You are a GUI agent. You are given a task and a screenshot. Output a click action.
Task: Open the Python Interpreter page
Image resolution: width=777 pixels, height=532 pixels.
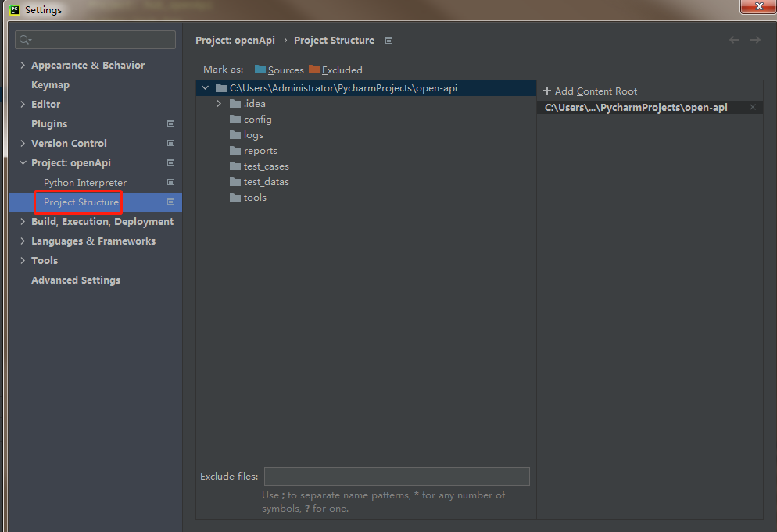coord(84,182)
